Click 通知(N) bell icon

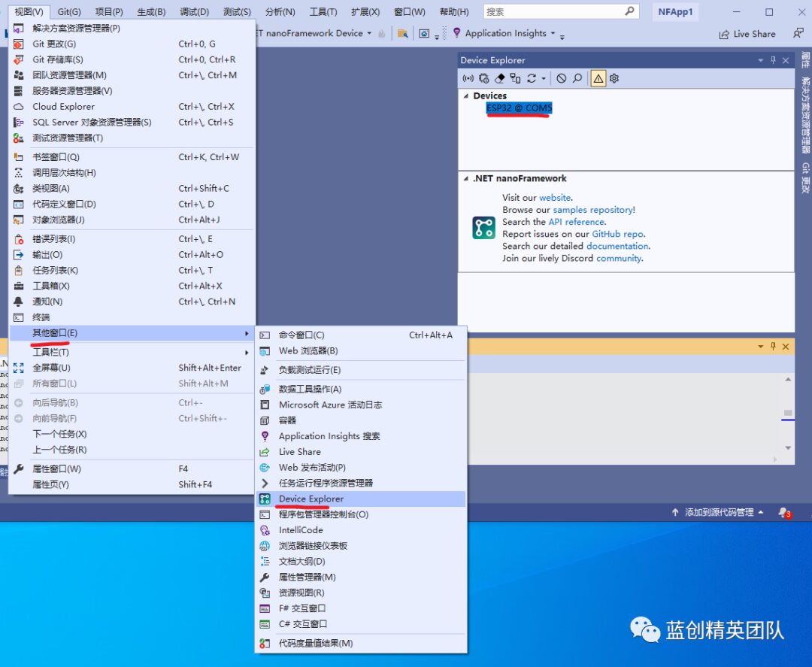tap(19, 302)
